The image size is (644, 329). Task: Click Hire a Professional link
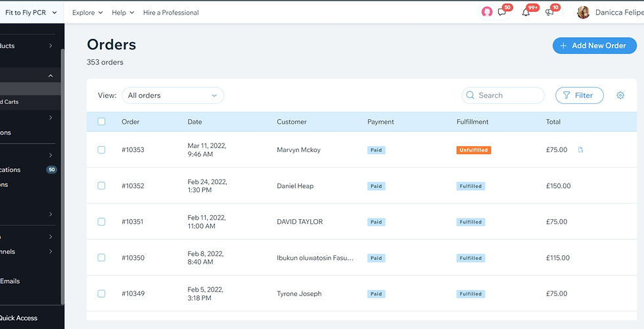click(x=171, y=13)
